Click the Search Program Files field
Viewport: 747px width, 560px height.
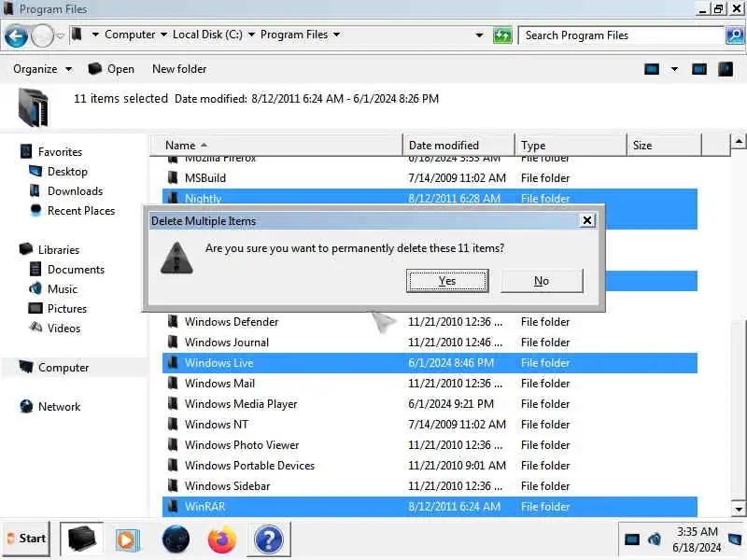coord(621,35)
